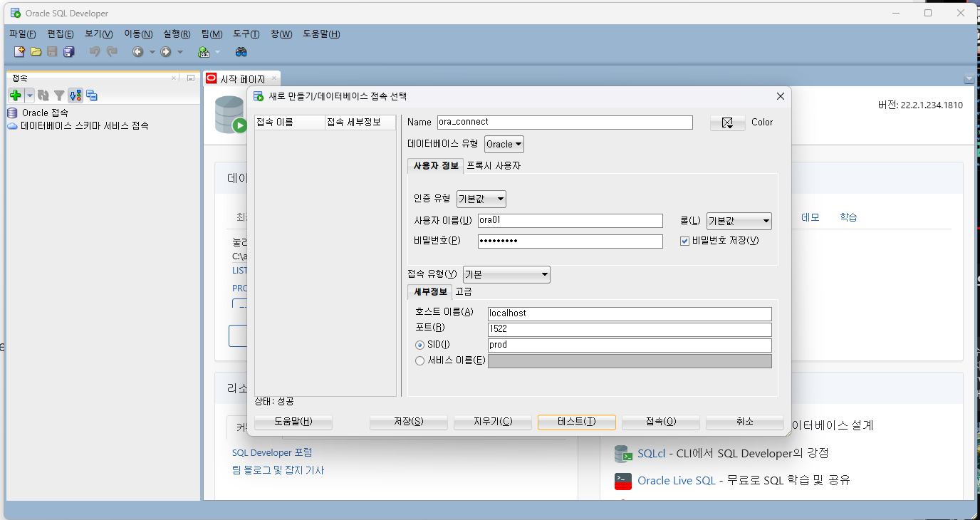Screen dimensions: 980x520
Task: Click the filter funnel icon
Action: pyautogui.click(x=59, y=95)
